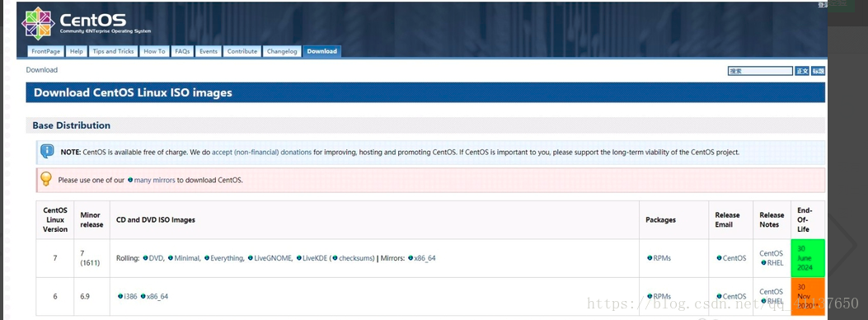Click the CentOS logo icon
The image size is (868, 320).
[x=38, y=23]
